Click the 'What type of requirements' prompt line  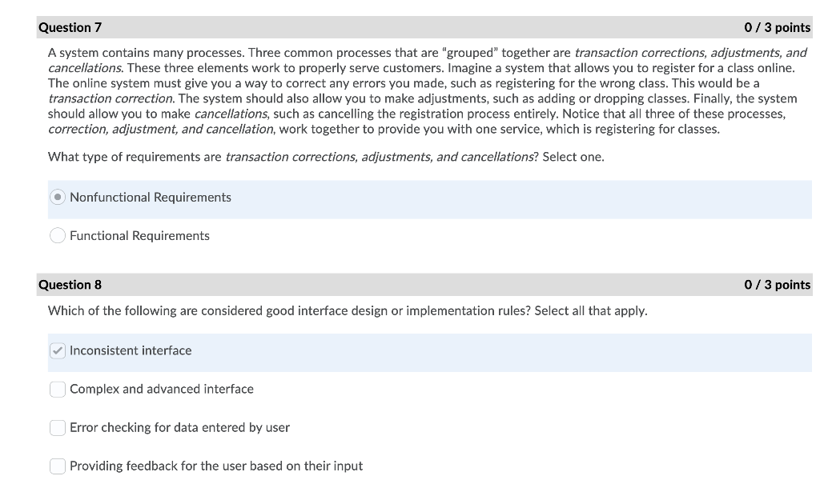[326, 158]
